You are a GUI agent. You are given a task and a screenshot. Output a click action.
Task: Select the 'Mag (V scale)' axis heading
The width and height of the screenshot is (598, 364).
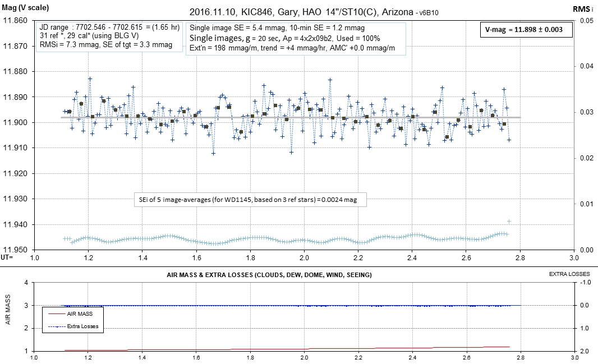[x=26, y=7]
